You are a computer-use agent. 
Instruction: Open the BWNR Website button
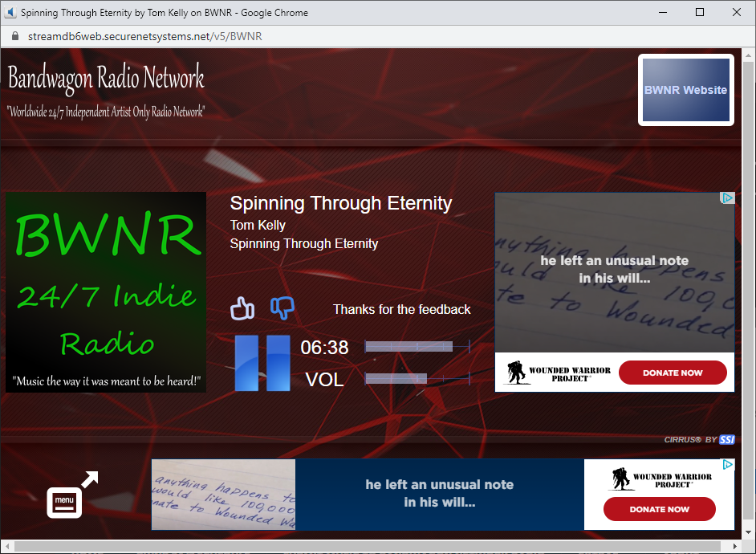click(x=685, y=90)
